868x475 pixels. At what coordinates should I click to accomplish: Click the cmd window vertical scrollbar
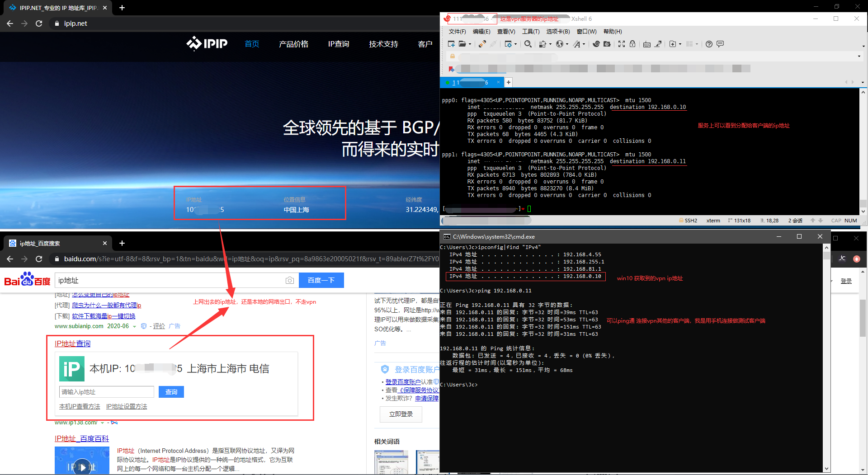[826, 359]
